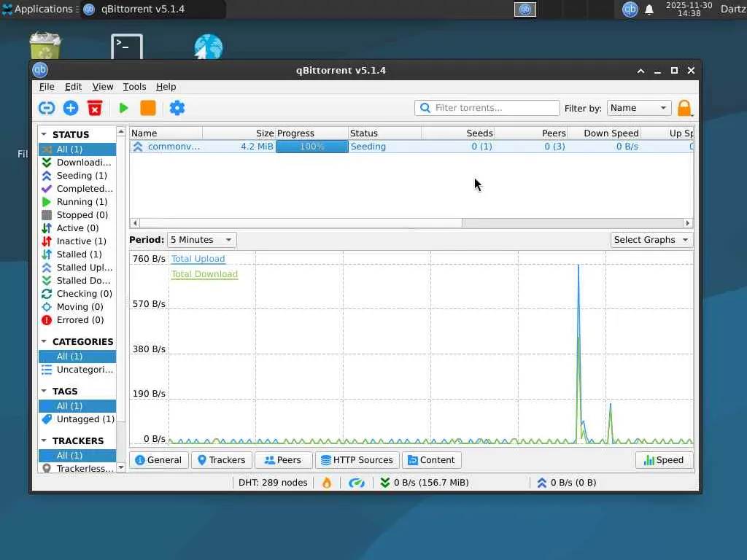
Task: Open the desktop terminal launcher icon
Action: 127,47
